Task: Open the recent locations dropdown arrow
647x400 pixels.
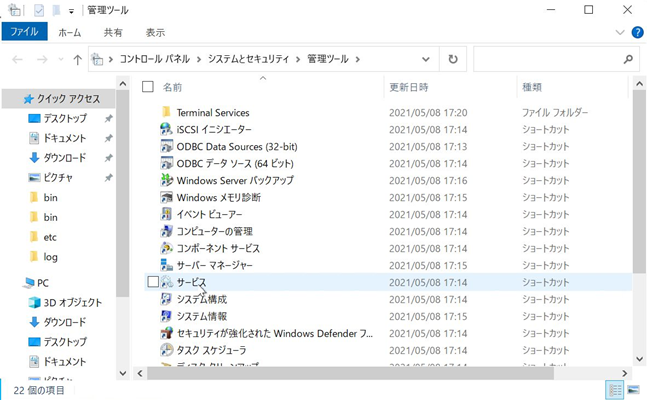Action: (x=61, y=59)
